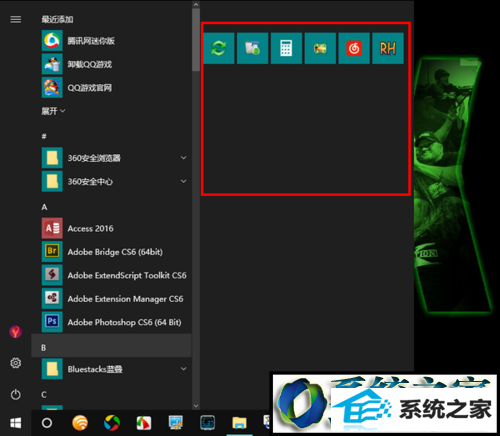500x436 pixels.
Task: Click the green refresh arrows tile
Action: tap(219, 48)
